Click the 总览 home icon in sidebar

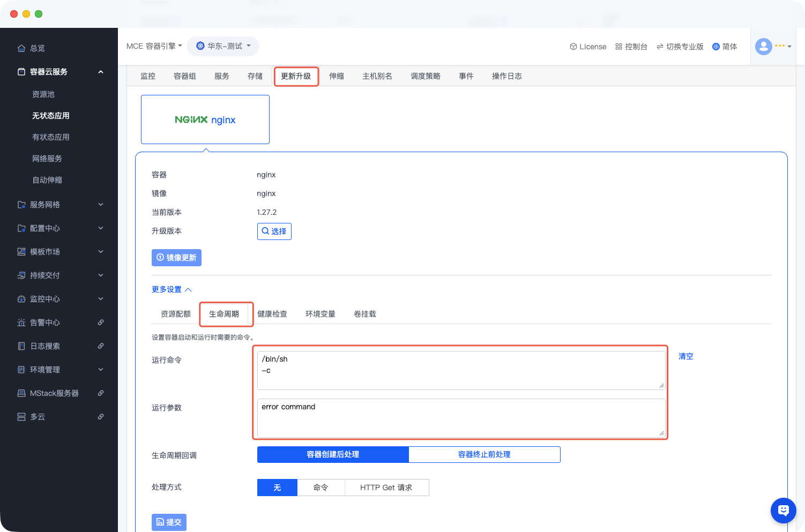(x=21, y=48)
